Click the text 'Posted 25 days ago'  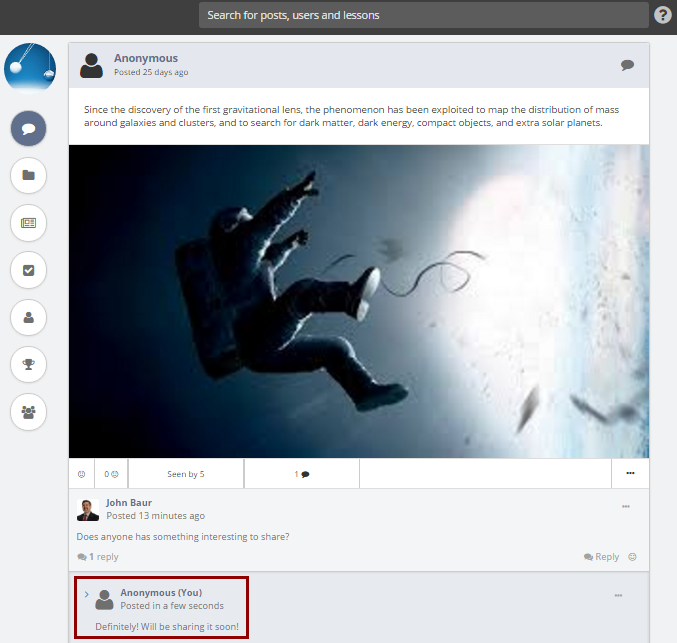[x=151, y=72]
